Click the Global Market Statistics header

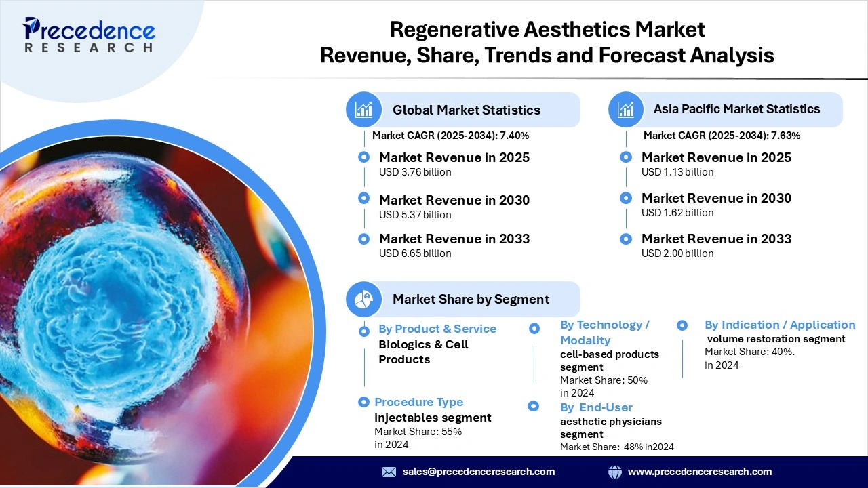pos(466,110)
